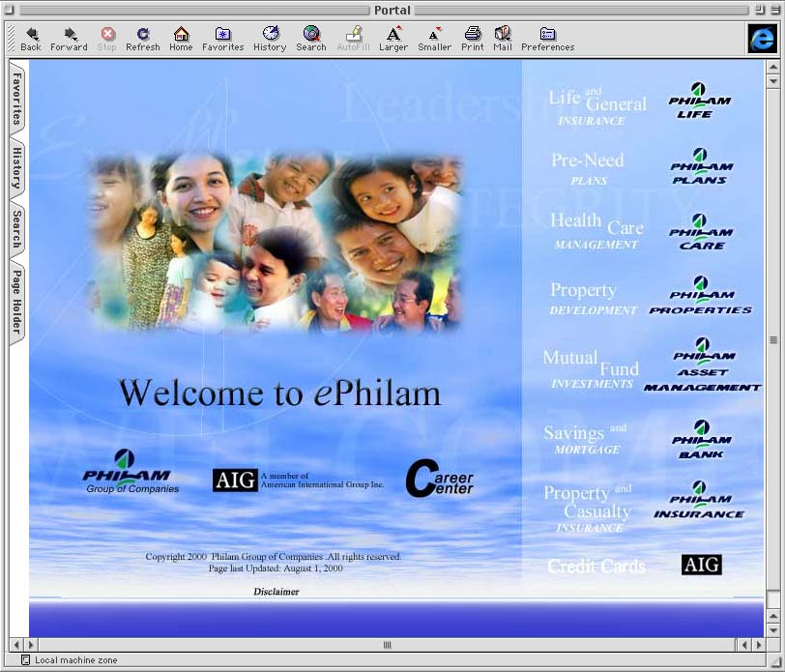785x672 pixels.
Task: Select Pre-Need Plans text link
Action: [x=588, y=168]
